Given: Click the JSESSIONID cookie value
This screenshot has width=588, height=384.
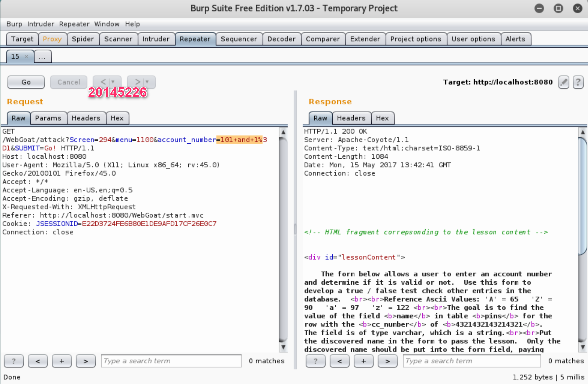Looking at the screenshot, I should pyautogui.click(x=149, y=224).
